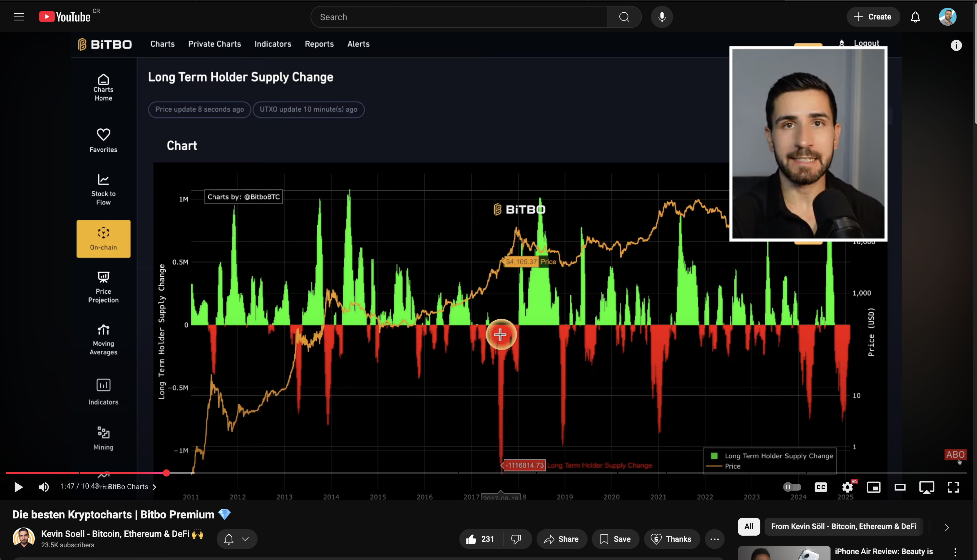Toggle closed captions
Image resolution: width=977 pixels, height=560 pixels.
pyautogui.click(x=820, y=487)
